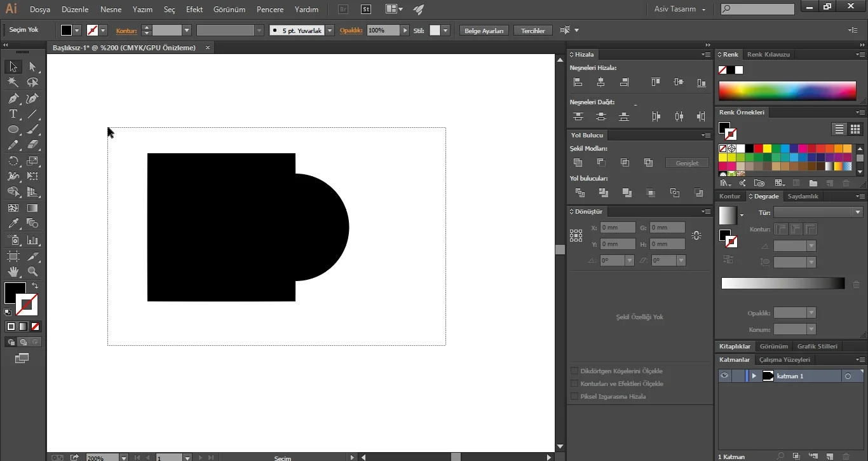Select the Selection (black arrow) tool

point(13,67)
